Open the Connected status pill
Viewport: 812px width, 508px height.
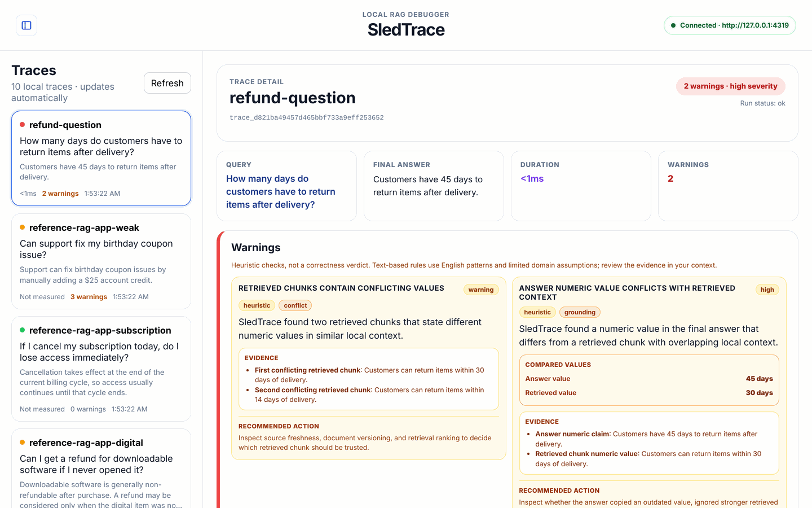tap(730, 25)
